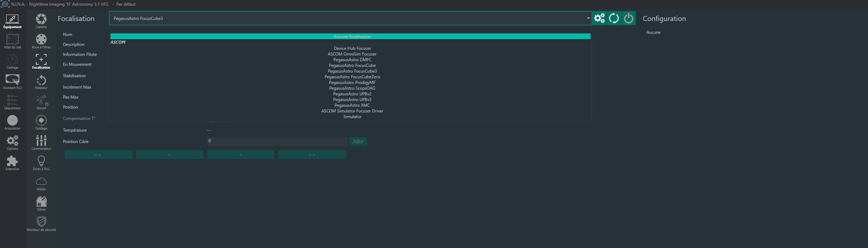This screenshot has width=868, height=248.
Task: Select Commutateur equipment tab
Action: 41,143
